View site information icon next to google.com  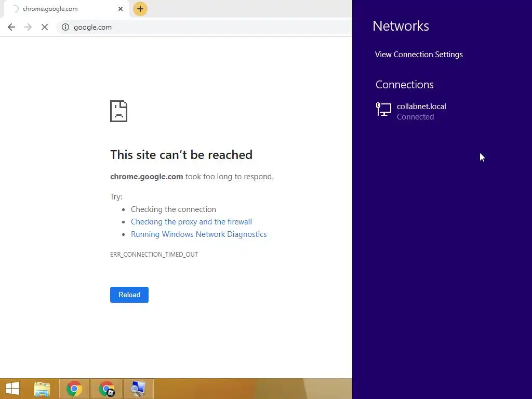click(x=65, y=27)
